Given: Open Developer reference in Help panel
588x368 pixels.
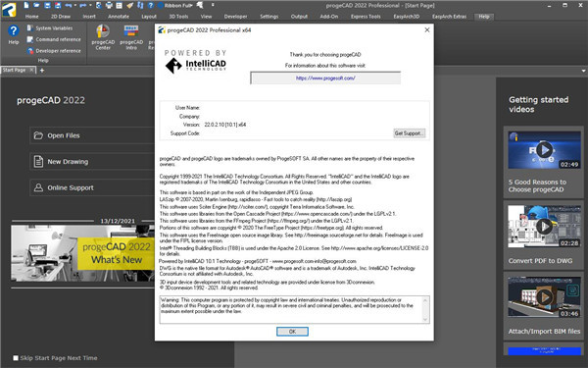Looking at the screenshot, I should tap(54, 51).
